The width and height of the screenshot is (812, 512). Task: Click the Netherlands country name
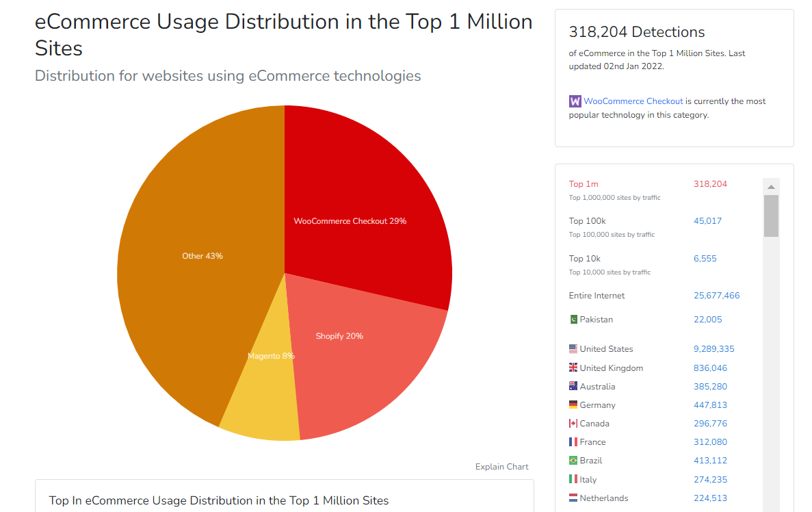coord(604,498)
